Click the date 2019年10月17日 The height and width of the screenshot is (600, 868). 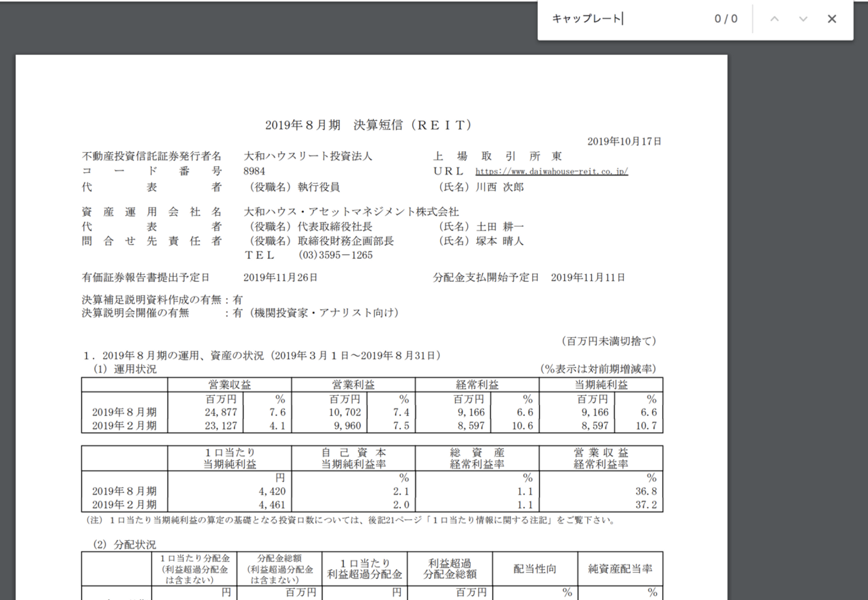tap(624, 141)
